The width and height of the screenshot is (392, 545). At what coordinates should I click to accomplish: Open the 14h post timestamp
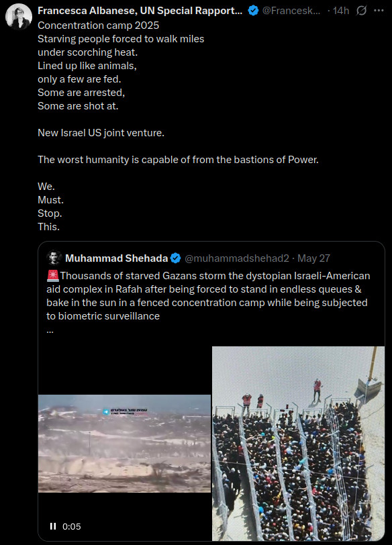(x=340, y=11)
